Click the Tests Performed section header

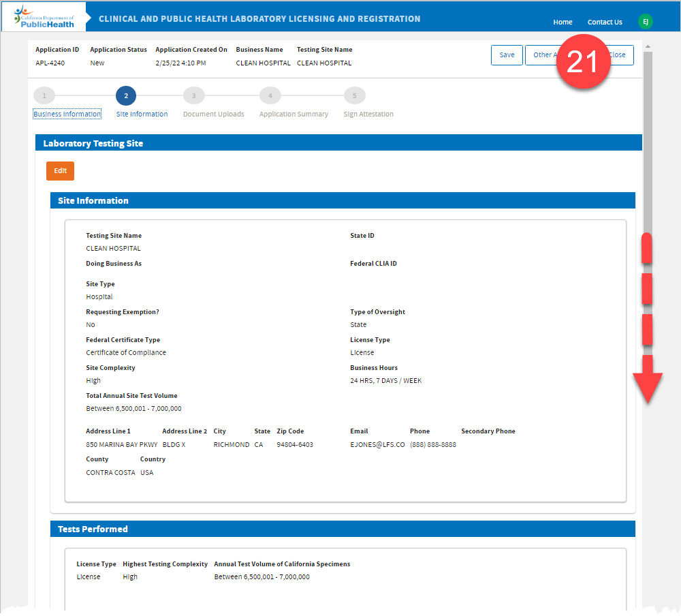(x=343, y=529)
